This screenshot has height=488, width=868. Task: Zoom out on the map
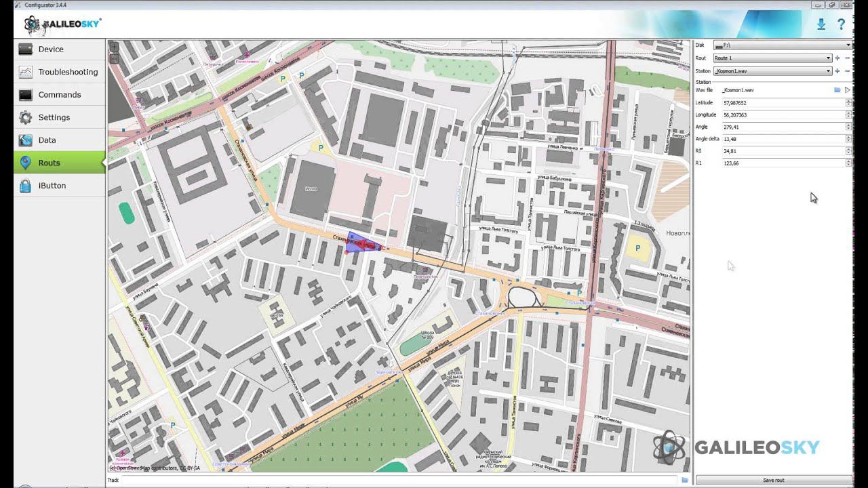tap(114, 59)
